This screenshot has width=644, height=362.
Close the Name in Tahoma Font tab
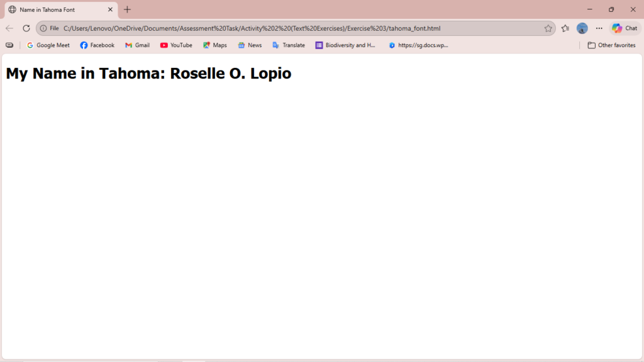pos(110,9)
